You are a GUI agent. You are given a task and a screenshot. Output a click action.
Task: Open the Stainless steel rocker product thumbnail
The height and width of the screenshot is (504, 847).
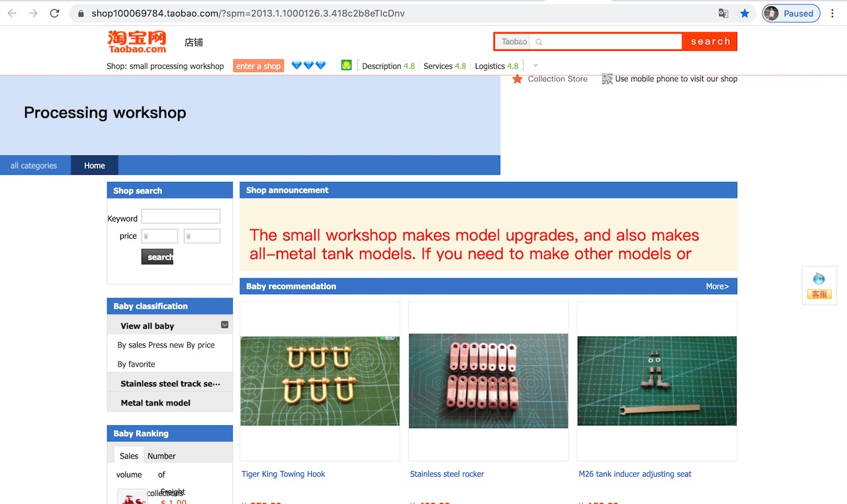[x=488, y=380]
